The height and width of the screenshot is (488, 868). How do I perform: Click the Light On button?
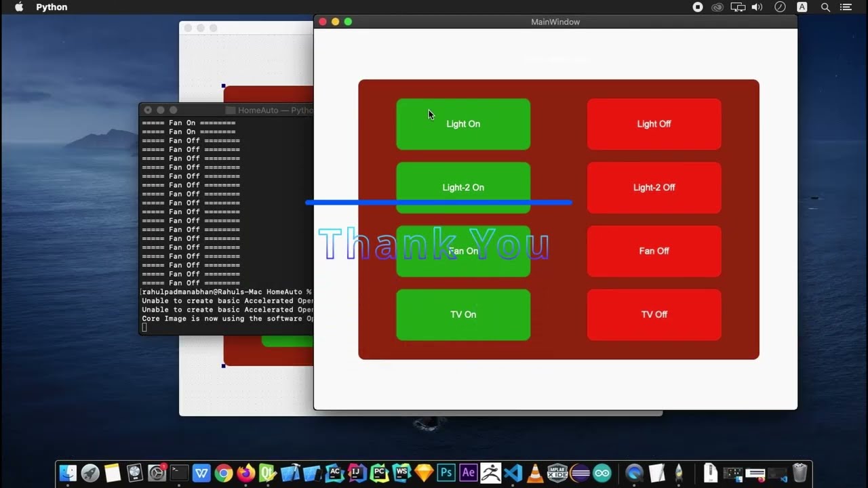pos(463,124)
